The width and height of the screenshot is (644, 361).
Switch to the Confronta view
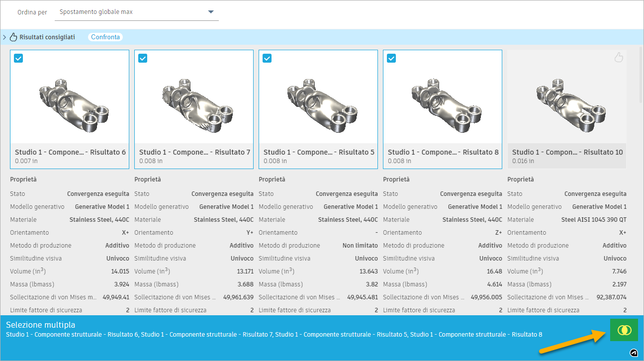tap(105, 37)
